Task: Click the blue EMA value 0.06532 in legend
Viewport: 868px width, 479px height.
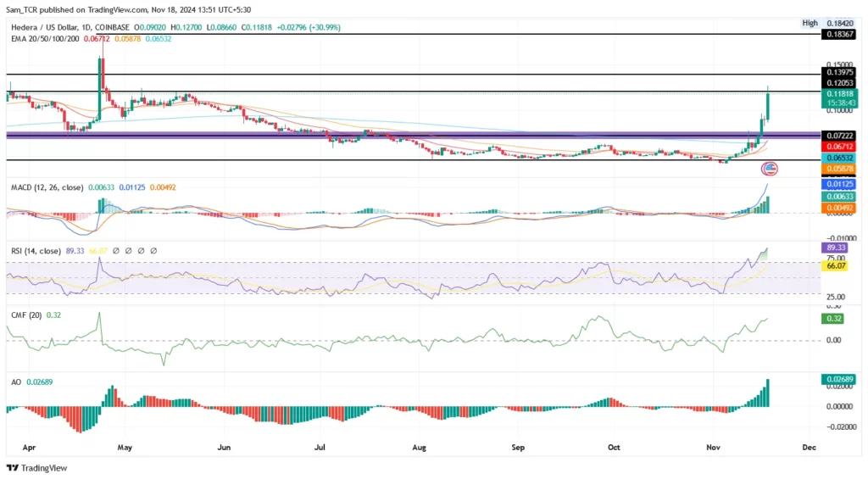Action: coord(159,39)
